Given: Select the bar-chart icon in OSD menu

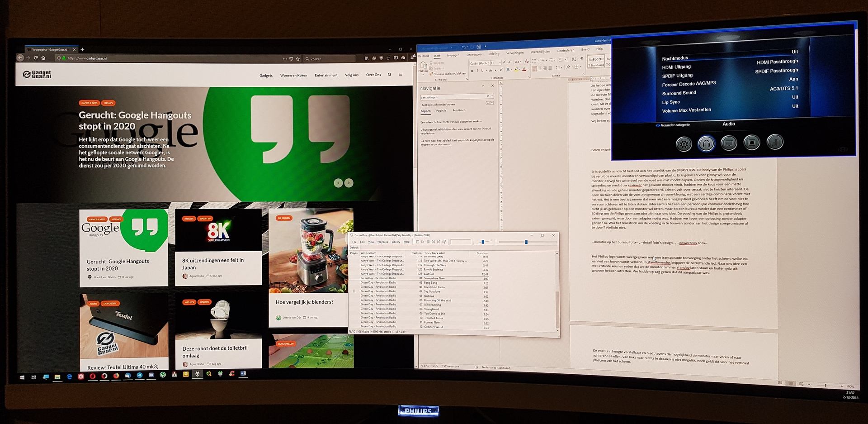Looking at the screenshot, I should point(775,142).
